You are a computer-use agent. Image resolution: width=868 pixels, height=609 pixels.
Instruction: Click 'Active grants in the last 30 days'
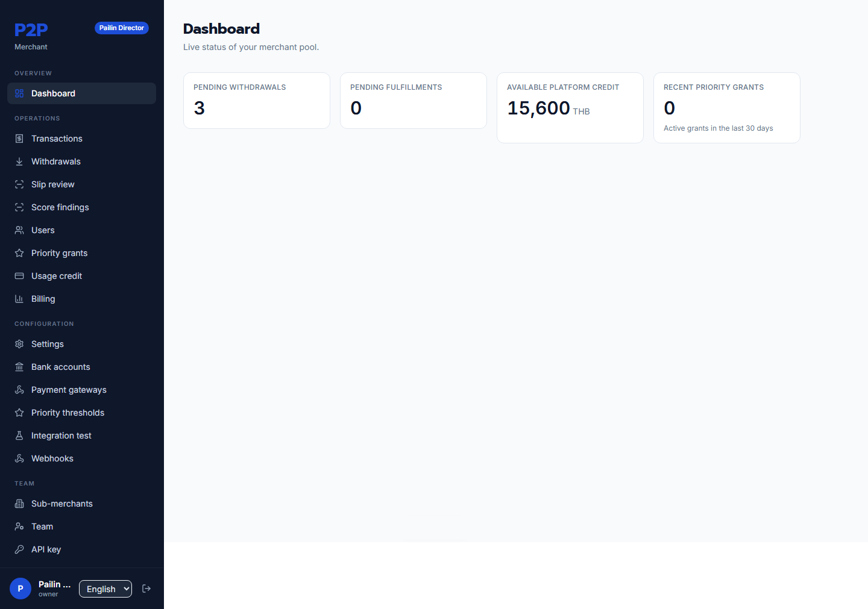point(719,128)
